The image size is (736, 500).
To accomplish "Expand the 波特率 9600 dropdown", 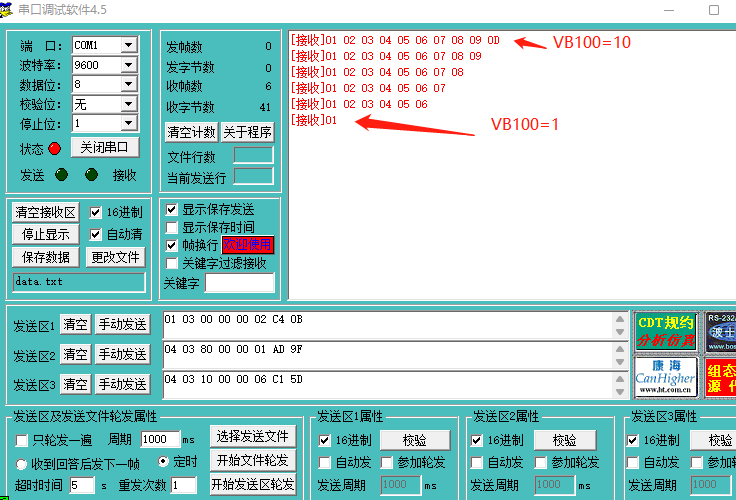I will coord(128,65).
